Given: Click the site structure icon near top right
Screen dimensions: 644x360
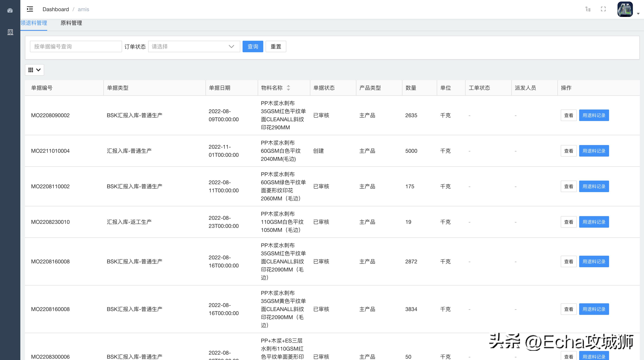Looking at the screenshot, I should [588, 9].
